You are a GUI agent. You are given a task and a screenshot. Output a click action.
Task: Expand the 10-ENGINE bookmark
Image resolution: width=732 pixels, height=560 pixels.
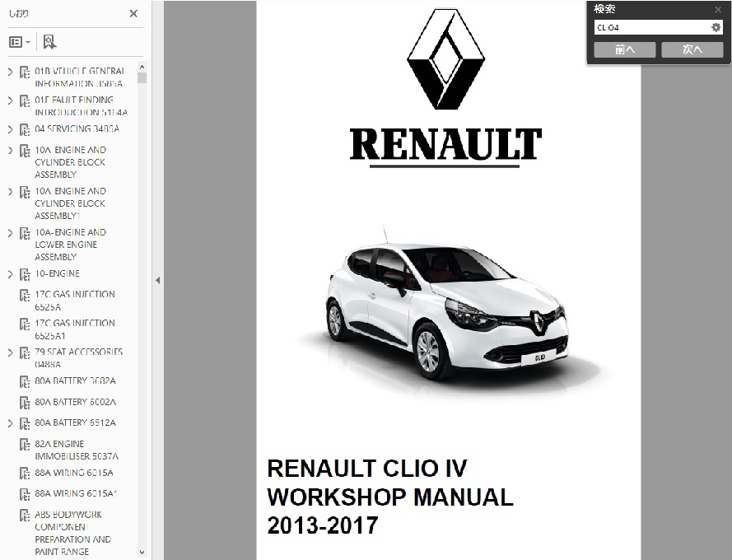(10, 274)
